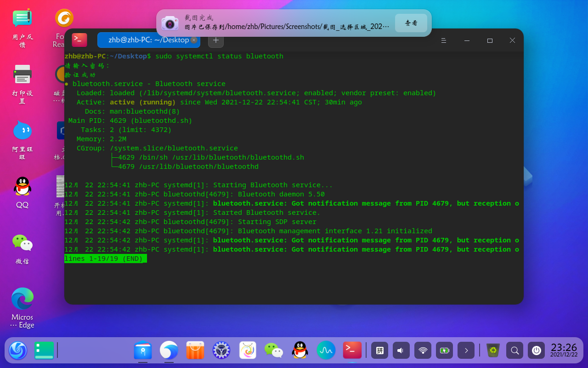This screenshot has height=368, width=588.
Task: Toggle the Wi-Fi tray icon
Action: point(423,350)
